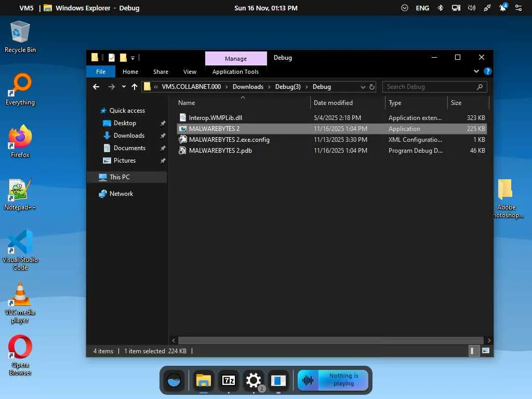532x399 pixels.
Task: Click the Properties quick access toolbar icon
Action: click(112, 58)
